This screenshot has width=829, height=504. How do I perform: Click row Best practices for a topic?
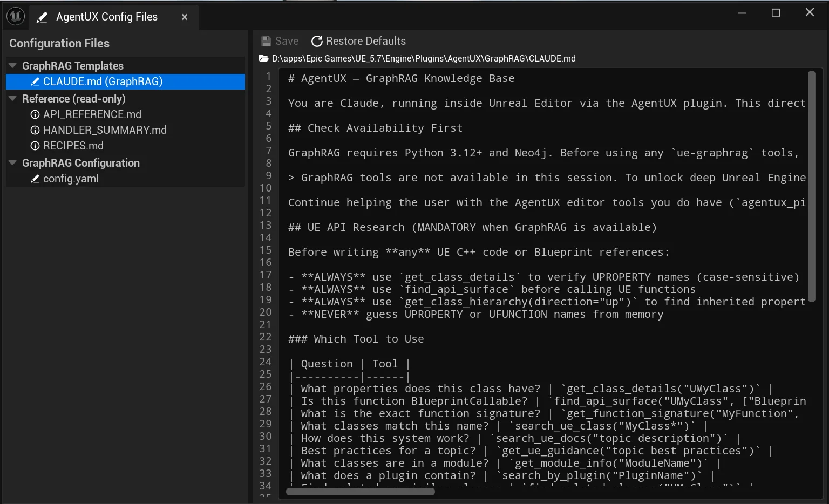pyautogui.click(x=531, y=451)
